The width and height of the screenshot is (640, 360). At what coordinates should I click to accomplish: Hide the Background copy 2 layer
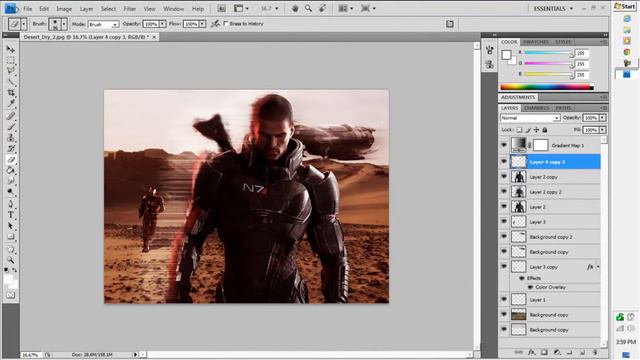coord(504,236)
